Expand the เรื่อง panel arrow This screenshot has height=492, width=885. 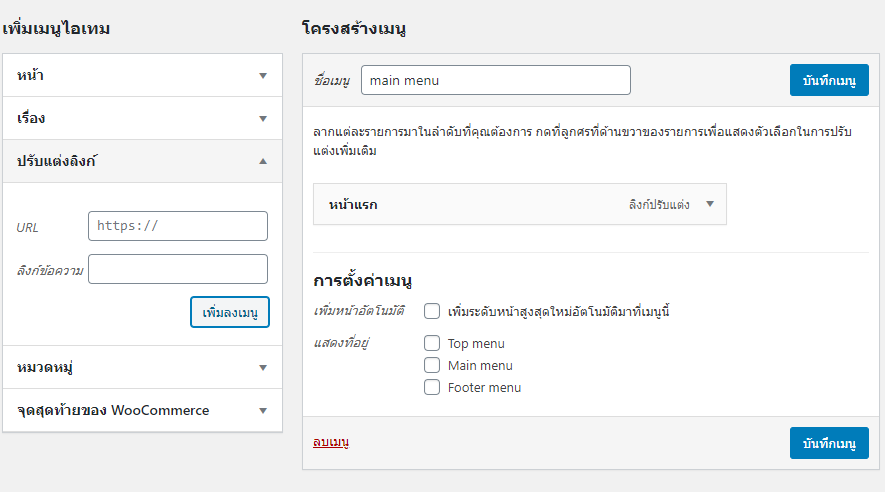coord(262,118)
